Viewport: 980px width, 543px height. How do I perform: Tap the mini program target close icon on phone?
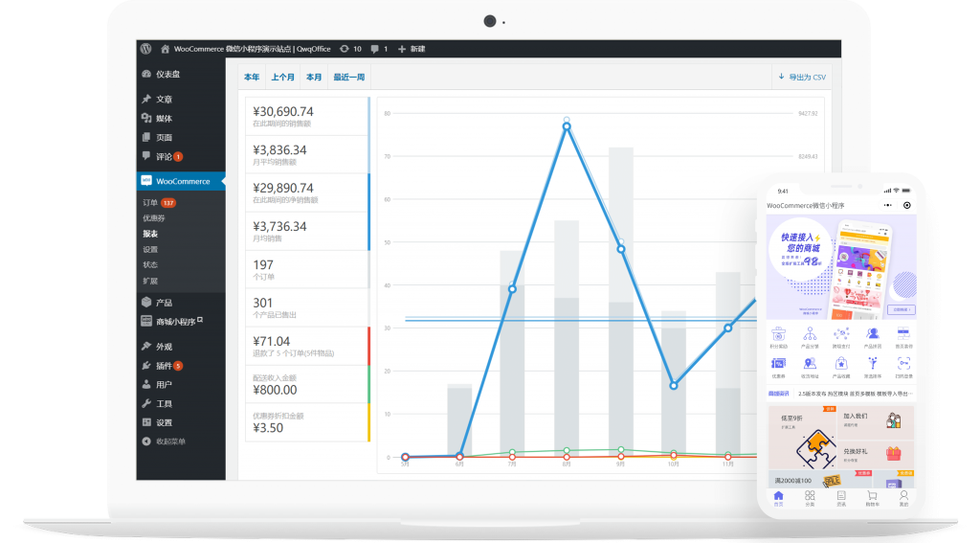point(907,205)
